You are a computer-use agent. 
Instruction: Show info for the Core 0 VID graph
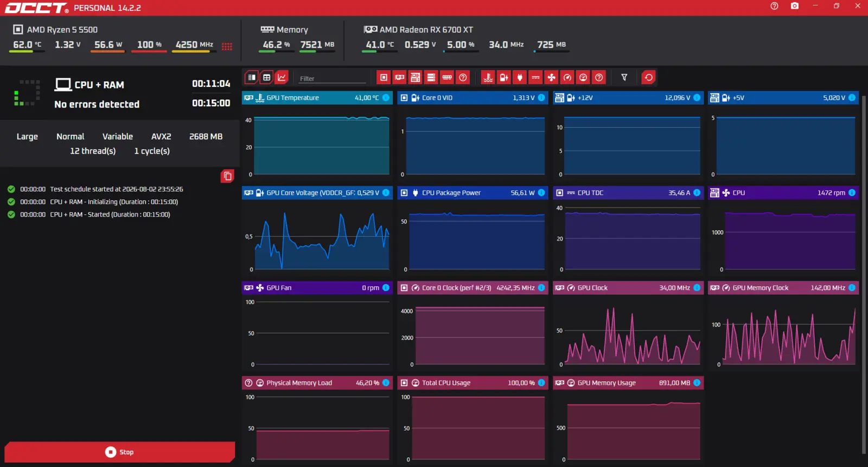pos(541,98)
